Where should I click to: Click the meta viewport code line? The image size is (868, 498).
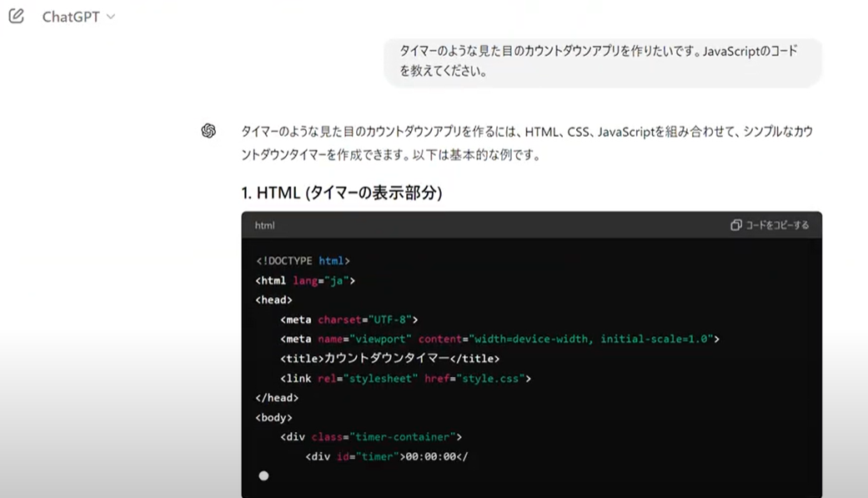tap(499, 340)
